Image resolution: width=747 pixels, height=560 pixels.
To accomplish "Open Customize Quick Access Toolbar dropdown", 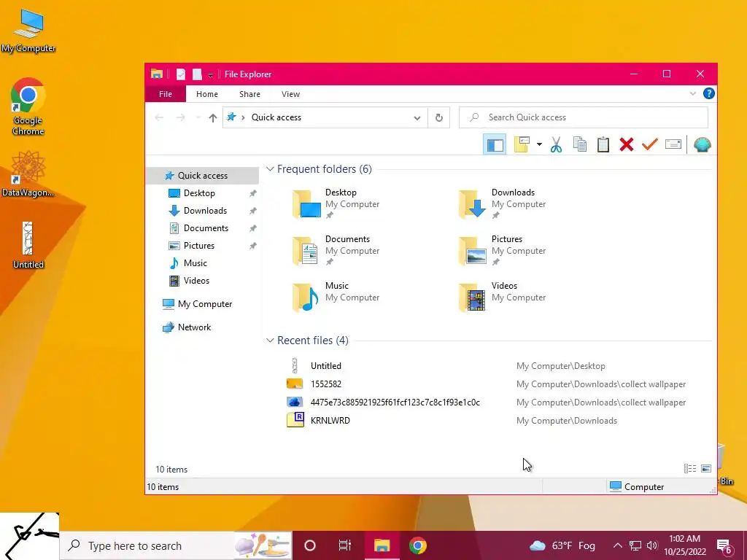I will [x=210, y=75].
